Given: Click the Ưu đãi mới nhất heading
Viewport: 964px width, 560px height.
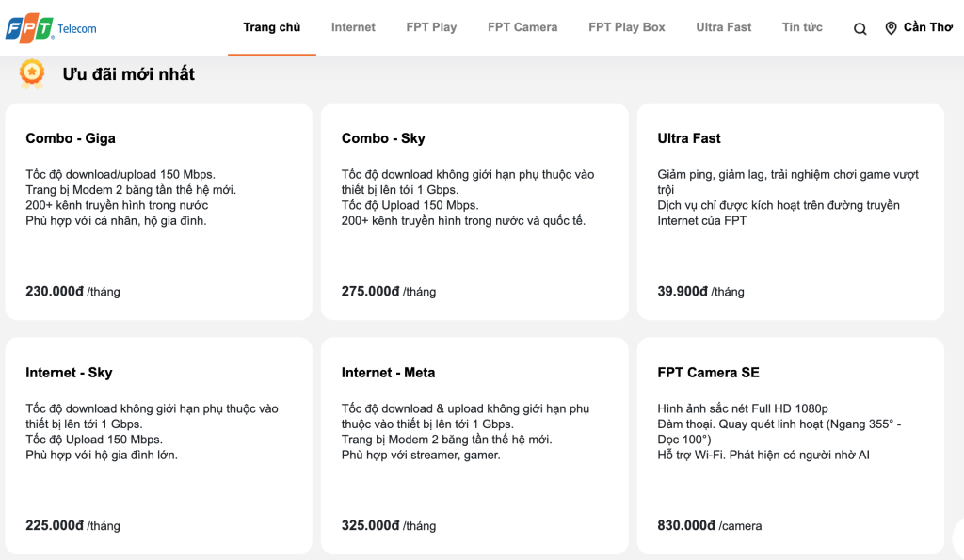Looking at the screenshot, I should pyautogui.click(x=128, y=73).
